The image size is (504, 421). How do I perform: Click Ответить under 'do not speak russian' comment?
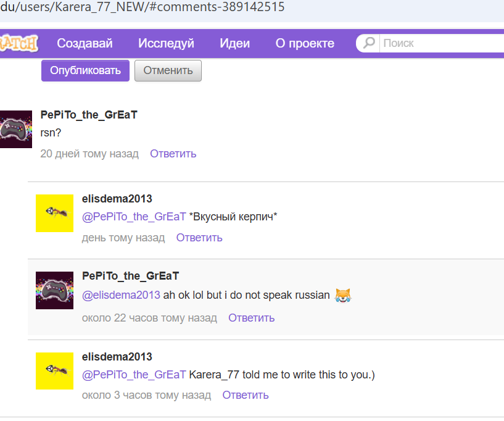coord(251,318)
